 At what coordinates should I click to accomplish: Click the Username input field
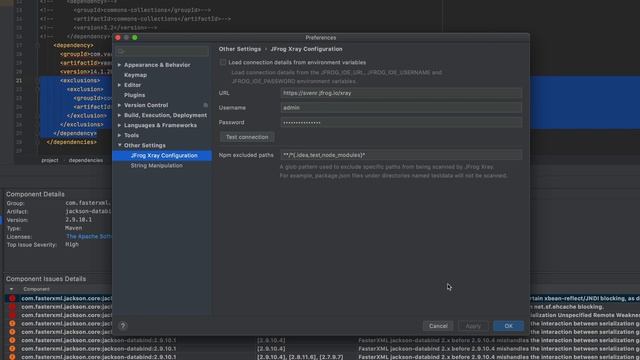pos(401,108)
